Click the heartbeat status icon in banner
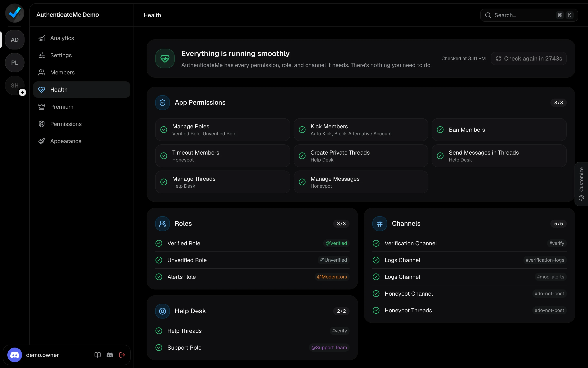This screenshot has width=588, height=368. (x=165, y=58)
